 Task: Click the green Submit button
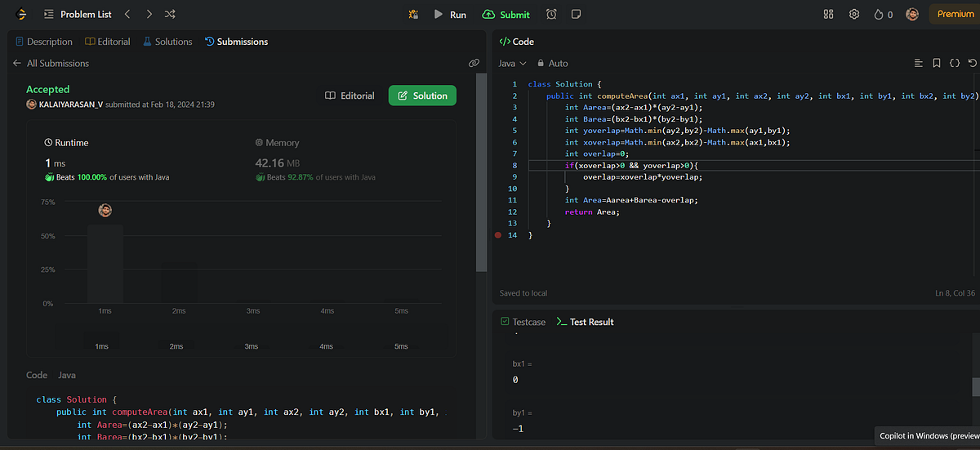[x=506, y=14]
